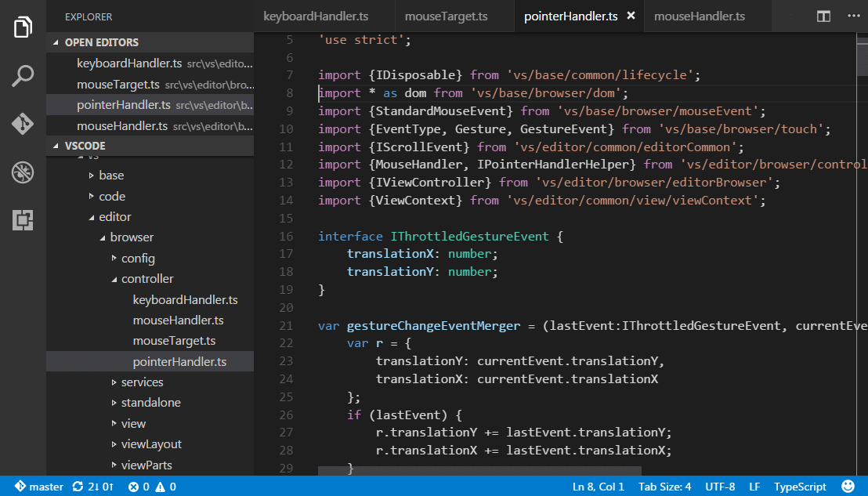Click the smiley feedback icon in status bar
The width and height of the screenshot is (868, 496).
848,486
